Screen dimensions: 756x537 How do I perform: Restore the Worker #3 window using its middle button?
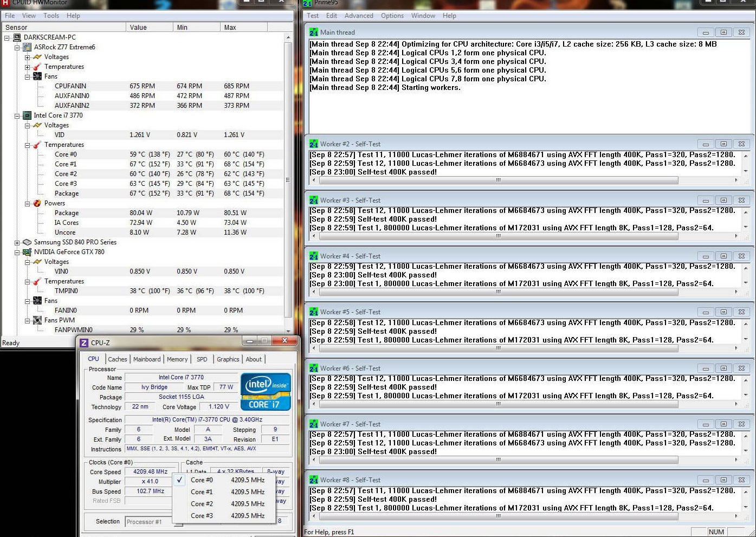coord(723,200)
